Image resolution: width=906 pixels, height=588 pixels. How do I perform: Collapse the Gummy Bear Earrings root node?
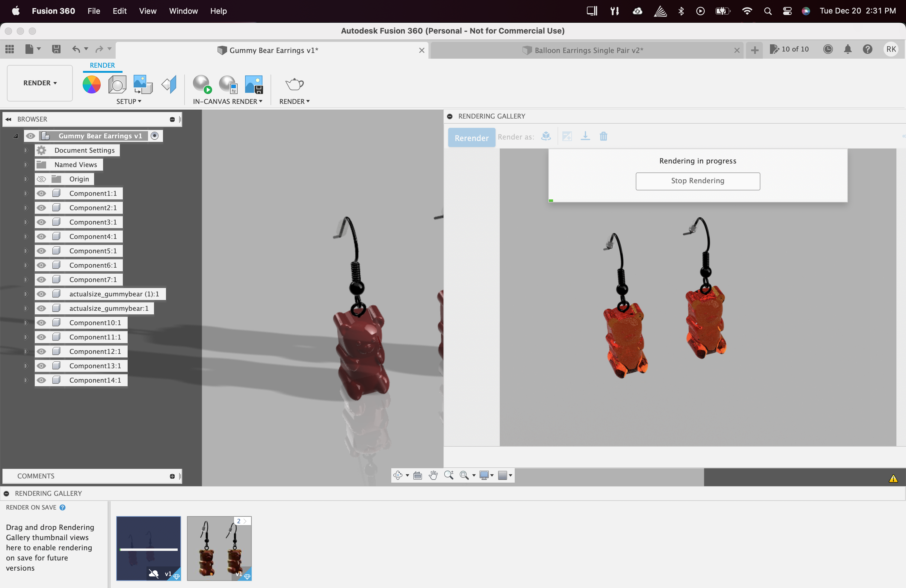pyautogui.click(x=16, y=136)
